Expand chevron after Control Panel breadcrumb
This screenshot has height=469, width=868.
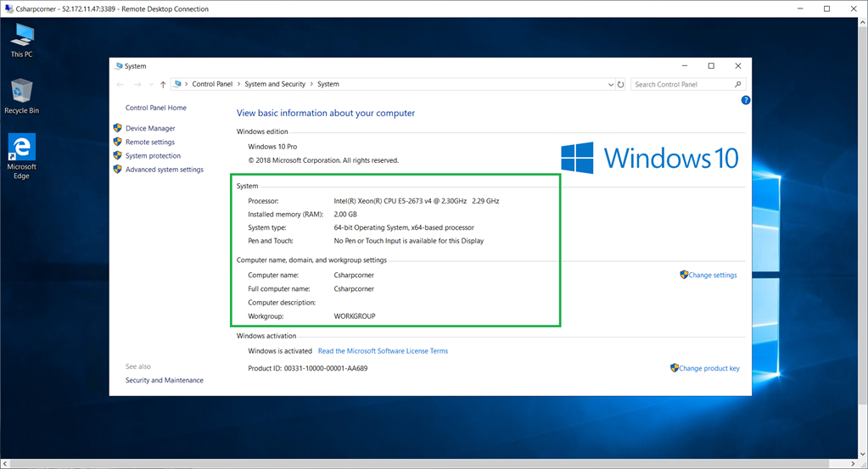pos(239,84)
